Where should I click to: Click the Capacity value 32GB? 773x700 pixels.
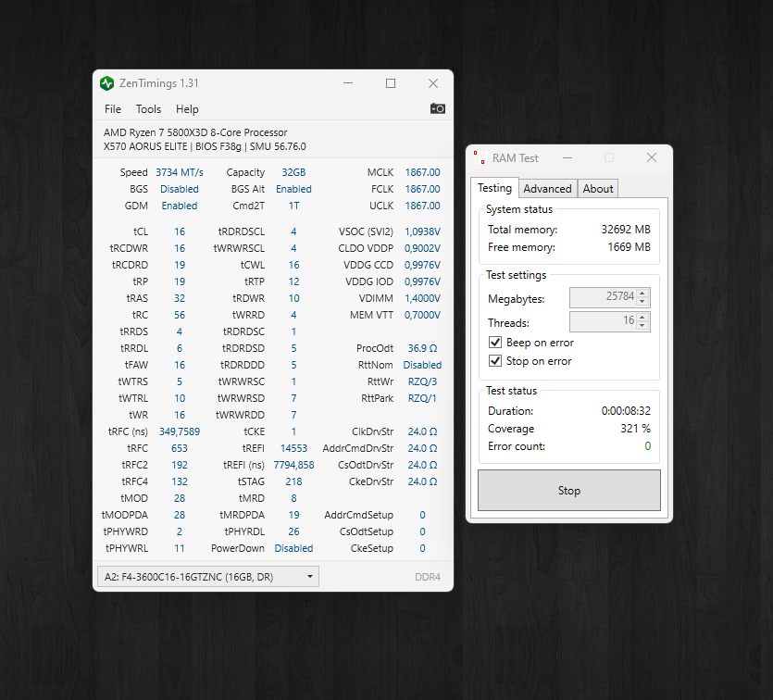(x=293, y=172)
